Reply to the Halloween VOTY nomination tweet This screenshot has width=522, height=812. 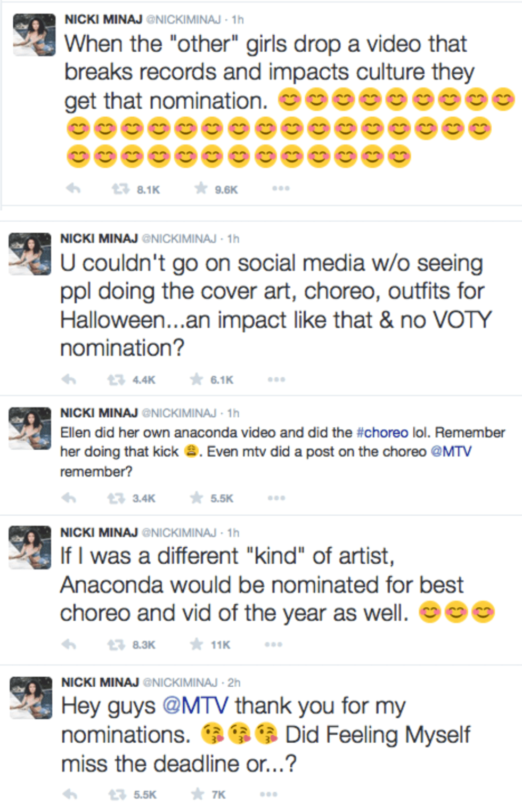[69, 379]
